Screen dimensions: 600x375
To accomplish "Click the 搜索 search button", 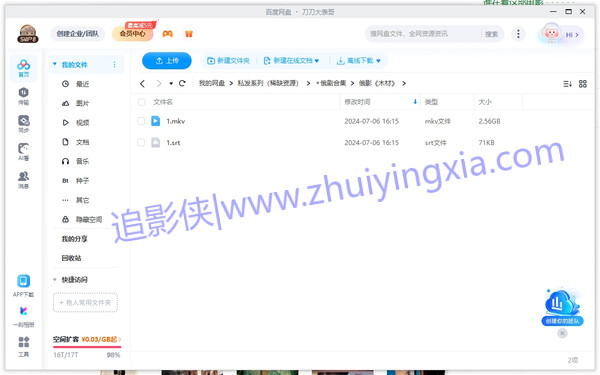I will click(491, 34).
